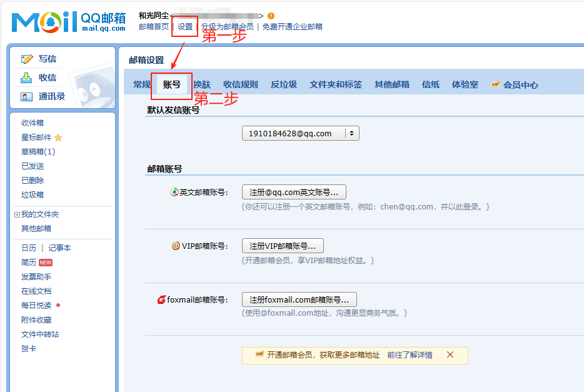Close the membership promotion banner

coord(450,354)
